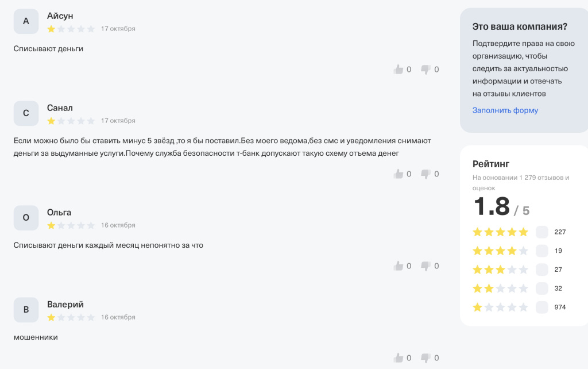This screenshot has width=588, height=369.
Task: Enable the 3-star rating filter checkbox
Action: pyautogui.click(x=541, y=270)
